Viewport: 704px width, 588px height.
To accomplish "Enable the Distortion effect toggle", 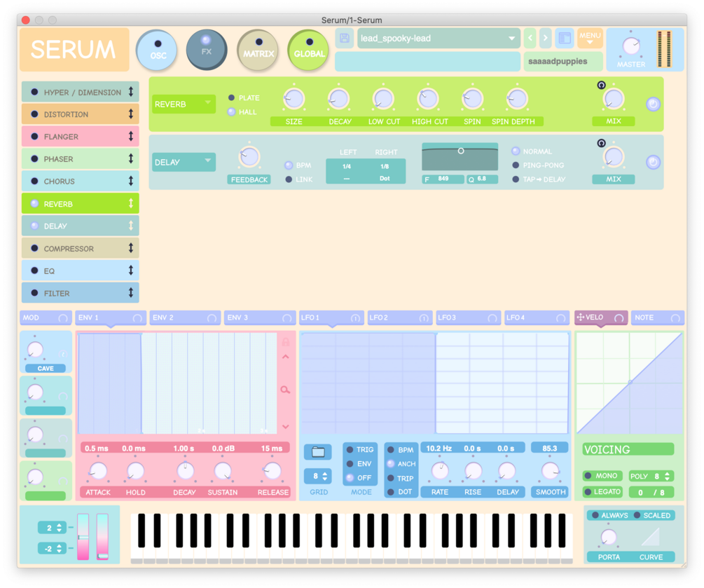I will [34, 114].
